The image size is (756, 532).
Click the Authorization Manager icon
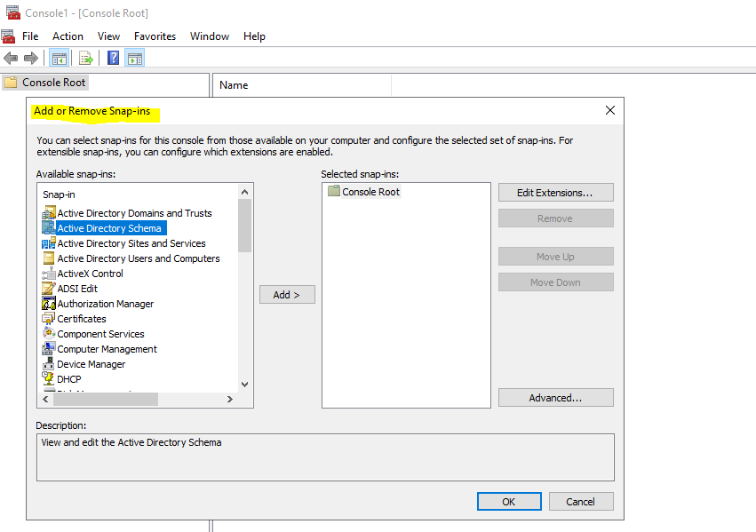(49, 304)
